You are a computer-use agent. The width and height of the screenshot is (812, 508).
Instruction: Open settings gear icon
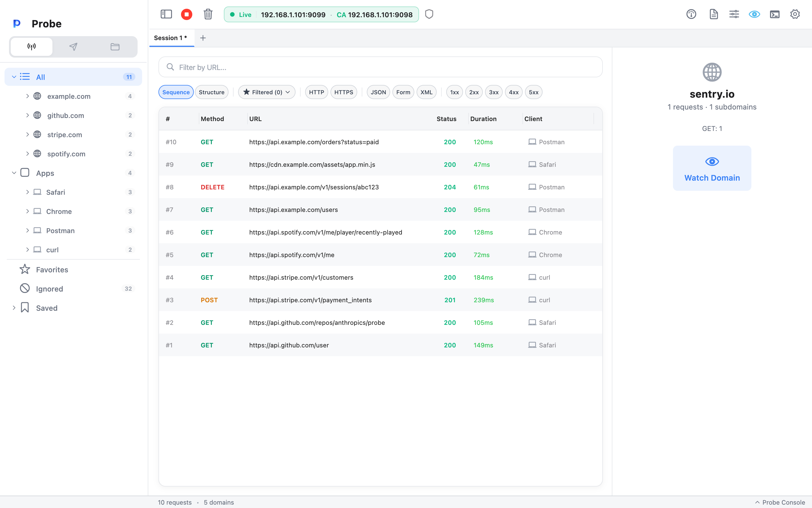pos(795,14)
